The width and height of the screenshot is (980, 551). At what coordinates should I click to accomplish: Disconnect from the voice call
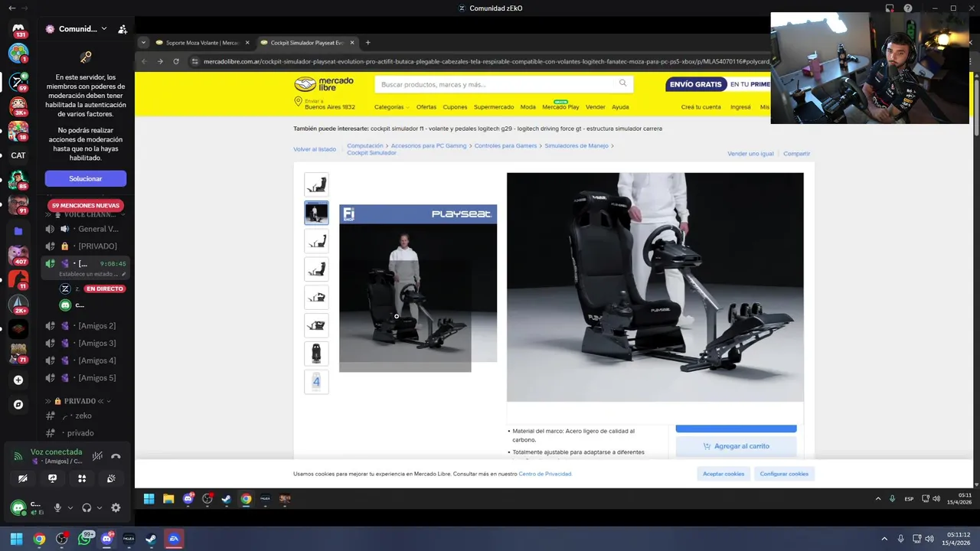(x=116, y=456)
